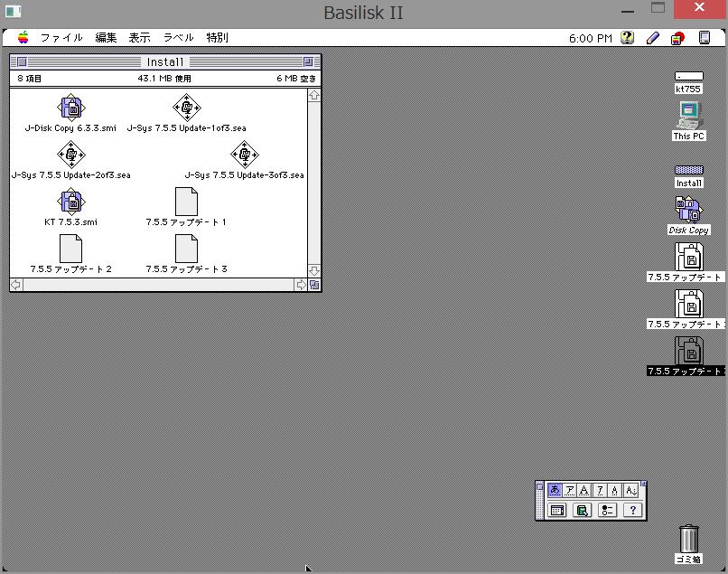Click the '8 項目' item count text

(29, 79)
